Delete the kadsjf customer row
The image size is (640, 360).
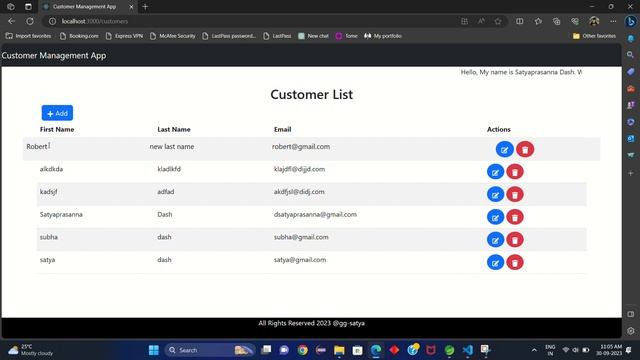(515, 194)
